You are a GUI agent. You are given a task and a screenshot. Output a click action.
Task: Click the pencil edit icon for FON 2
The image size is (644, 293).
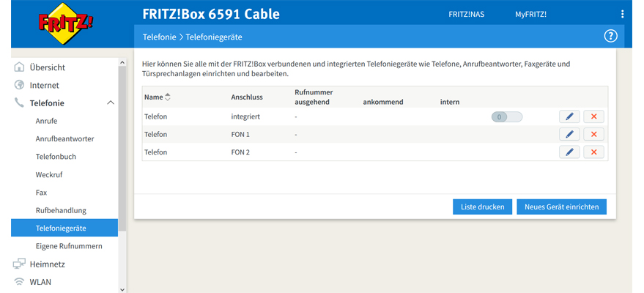569,152
